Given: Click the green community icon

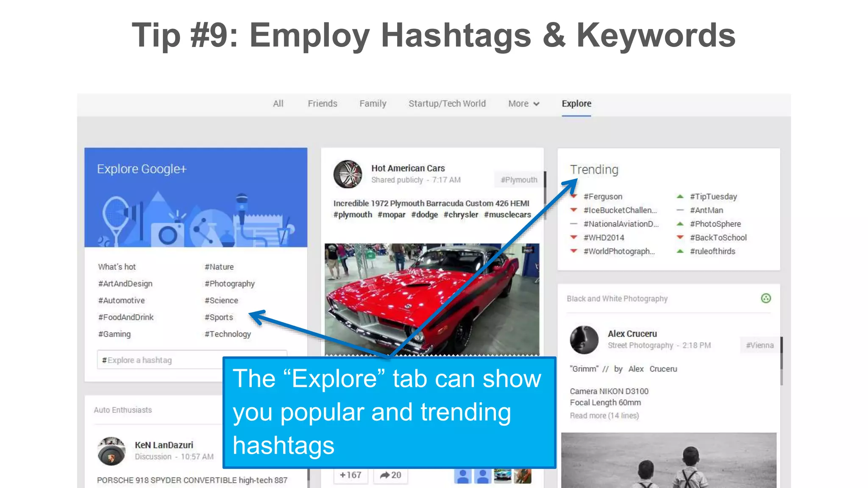Looking at the screenshot, I should 766,298.
